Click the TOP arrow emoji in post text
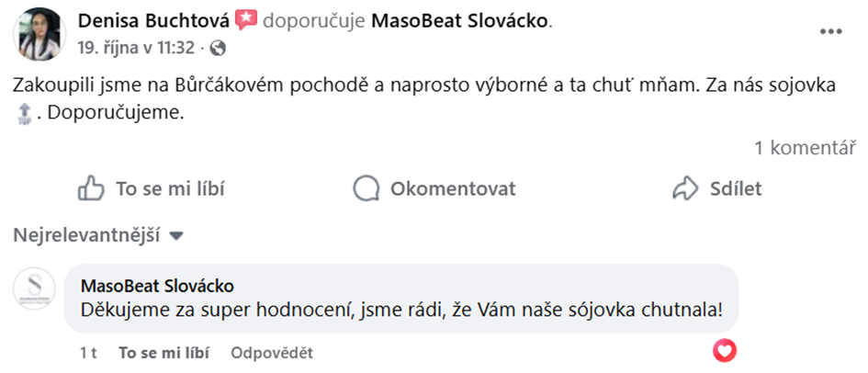The width and height of the screenshot is (868, 373). 25,114
